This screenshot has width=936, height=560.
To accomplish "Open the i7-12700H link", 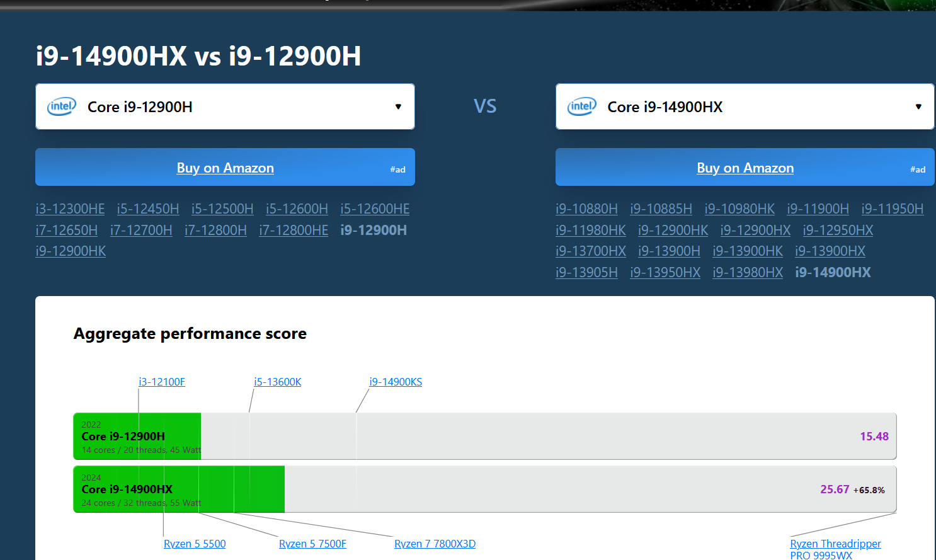I will 141,230.
